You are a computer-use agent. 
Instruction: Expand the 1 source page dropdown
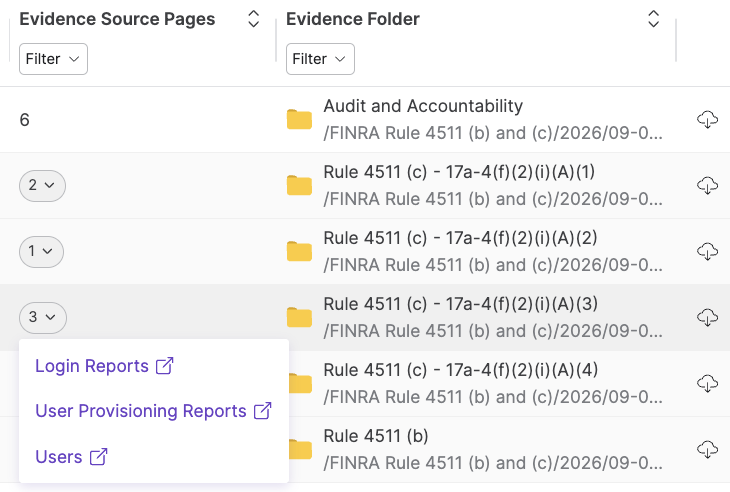coord(41,252)
